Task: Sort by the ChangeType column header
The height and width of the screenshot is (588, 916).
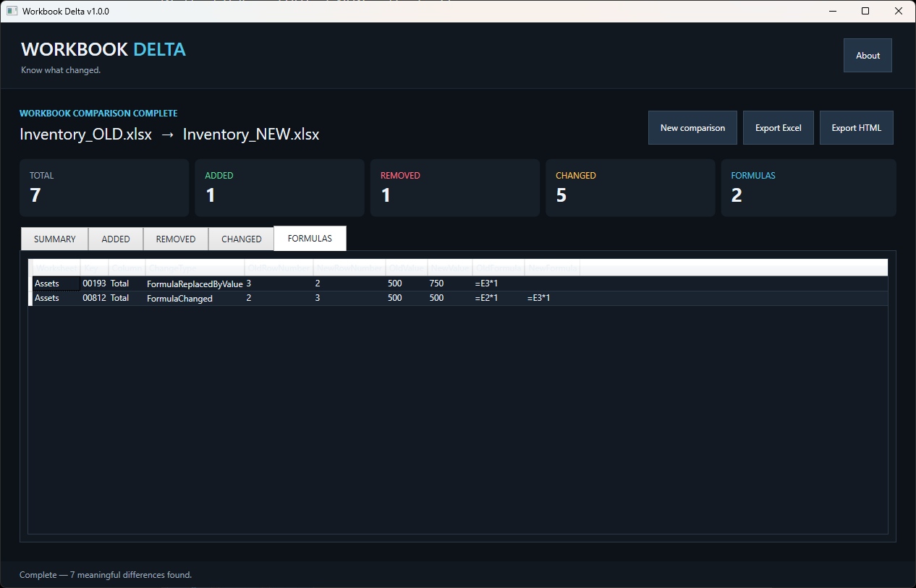Action: coord(195,268)
